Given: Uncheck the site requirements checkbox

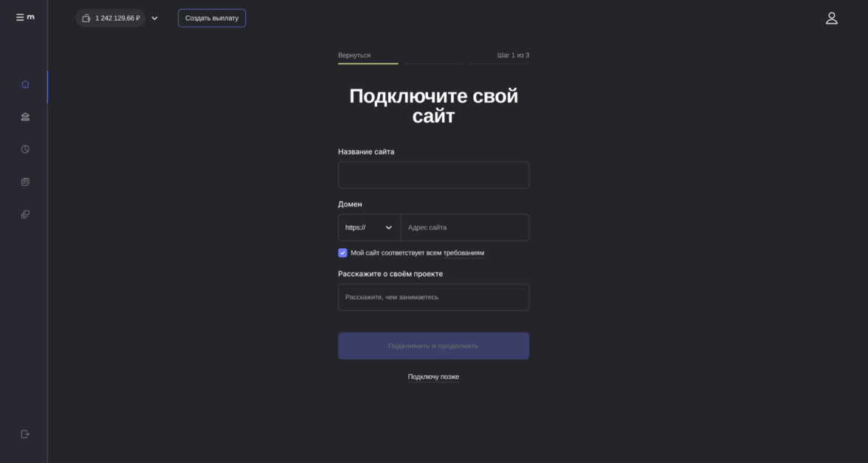Looking at the screenshot, I should (x=342, y=253).
